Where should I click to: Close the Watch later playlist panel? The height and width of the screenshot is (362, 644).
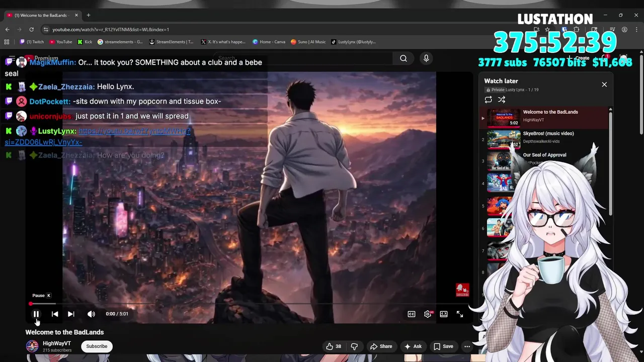point(604,84)
